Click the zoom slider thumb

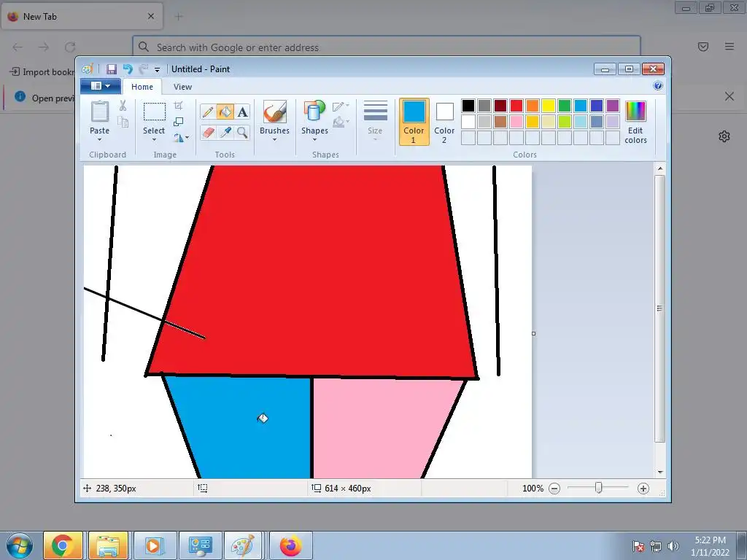(599, 488)
